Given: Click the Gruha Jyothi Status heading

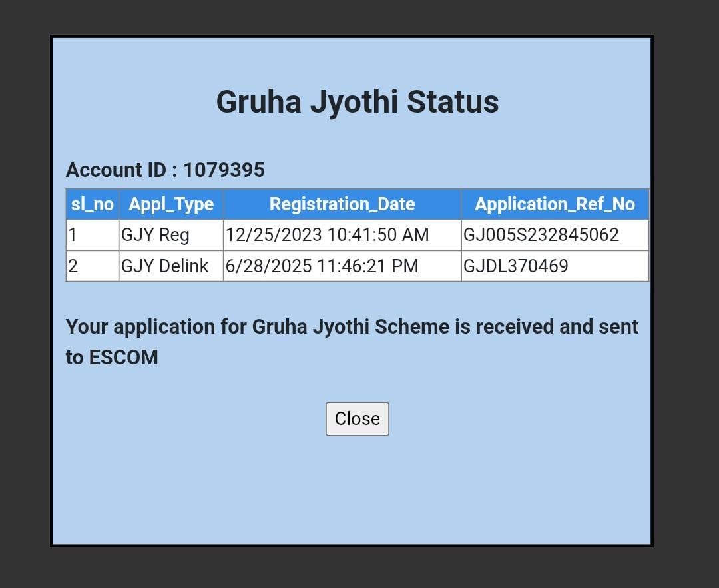Looking at the screenshot, I should tap(357, 102).
